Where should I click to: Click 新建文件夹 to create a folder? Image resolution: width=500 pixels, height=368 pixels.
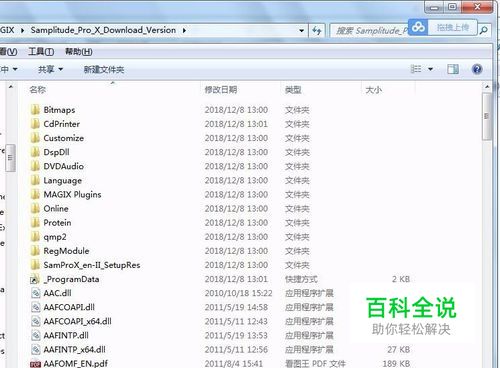pos(104,69)
